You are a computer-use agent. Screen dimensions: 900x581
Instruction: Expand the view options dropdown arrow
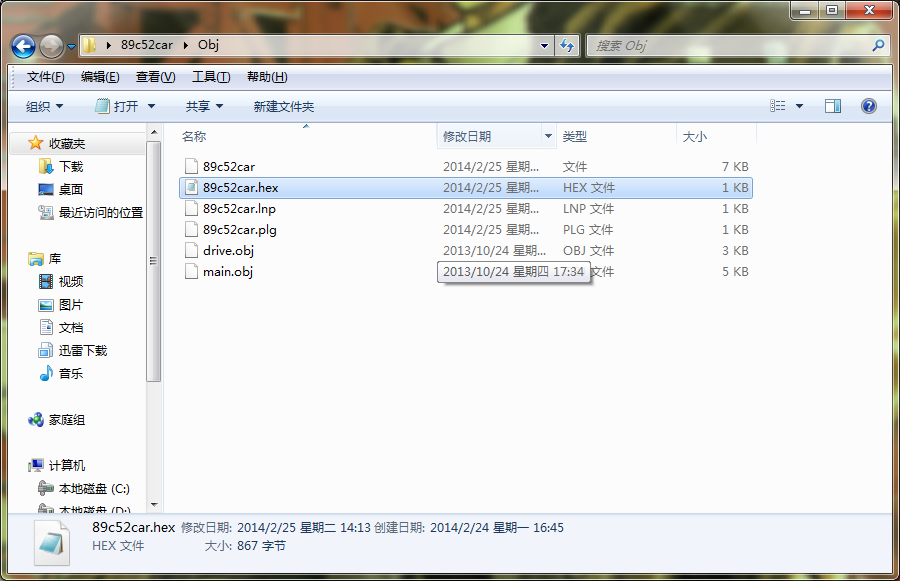coord(799,106)
